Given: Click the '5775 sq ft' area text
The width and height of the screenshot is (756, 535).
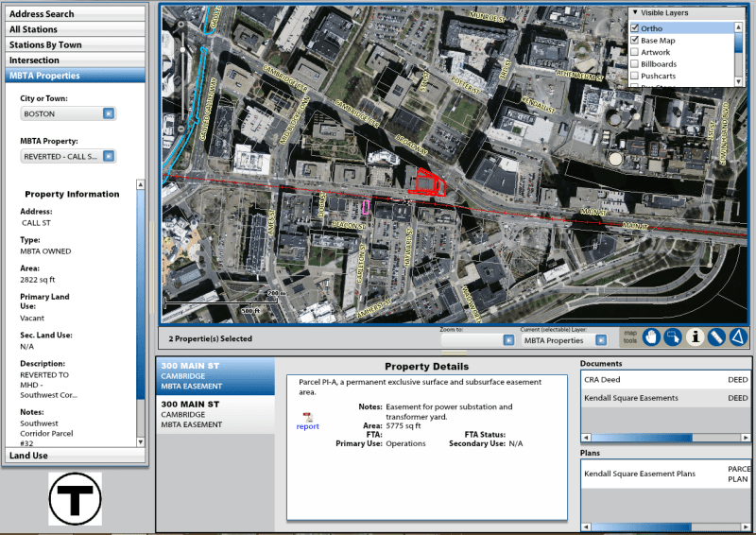Looking at the screenshot, I should [x=404, y=425].
